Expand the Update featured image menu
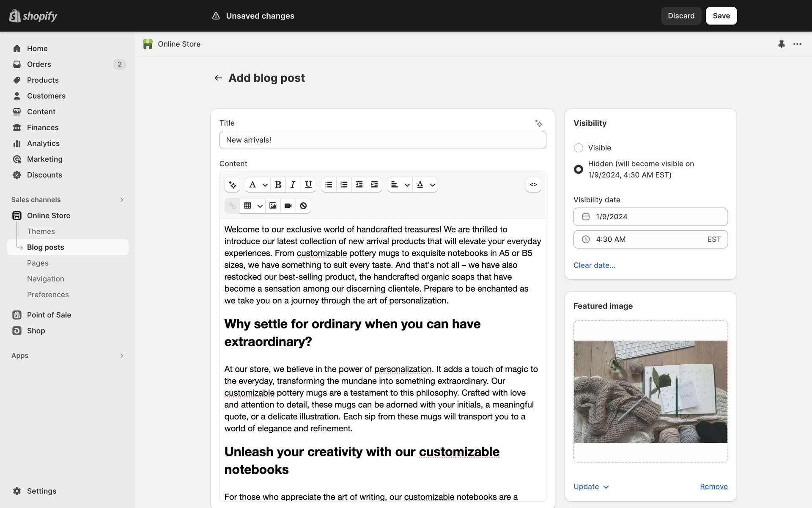 (591, 486)
